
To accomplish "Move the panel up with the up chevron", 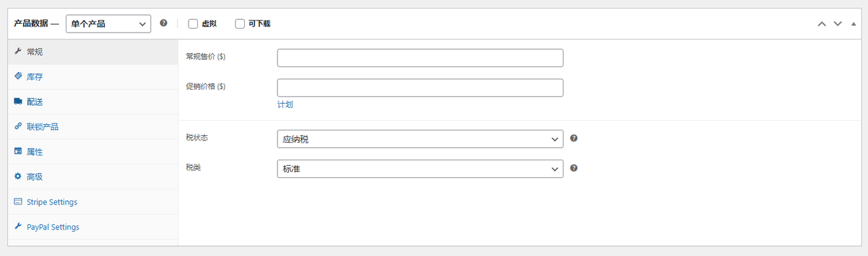I will (822, 24).
